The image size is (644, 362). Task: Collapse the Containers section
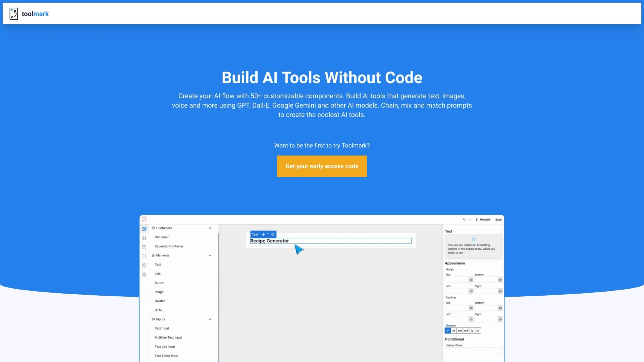[211, 228]
